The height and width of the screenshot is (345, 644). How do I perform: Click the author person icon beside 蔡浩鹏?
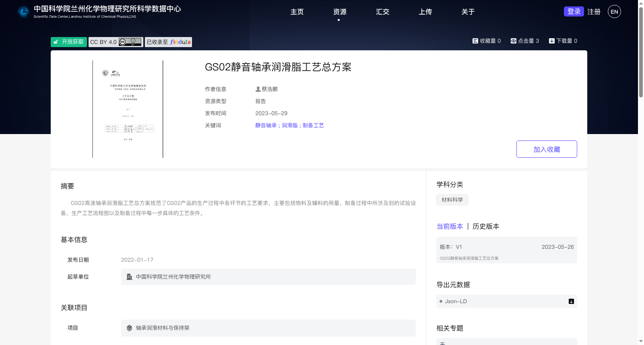click(258, 89)
